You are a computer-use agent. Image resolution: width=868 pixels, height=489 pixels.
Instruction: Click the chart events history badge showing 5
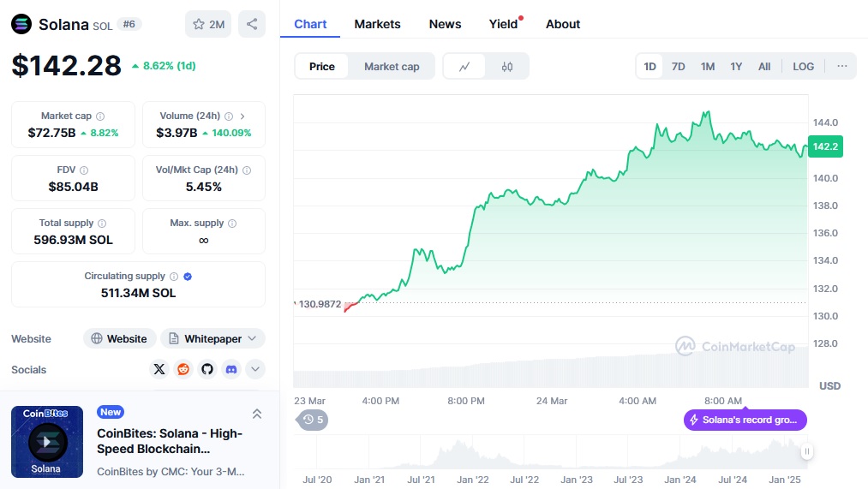coord(313,420)
